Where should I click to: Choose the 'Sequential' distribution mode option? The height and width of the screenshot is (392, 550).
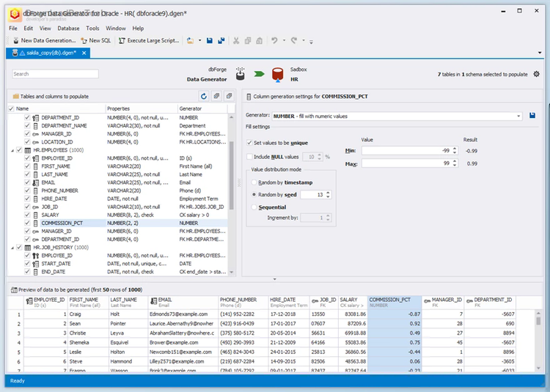[254, 207]
